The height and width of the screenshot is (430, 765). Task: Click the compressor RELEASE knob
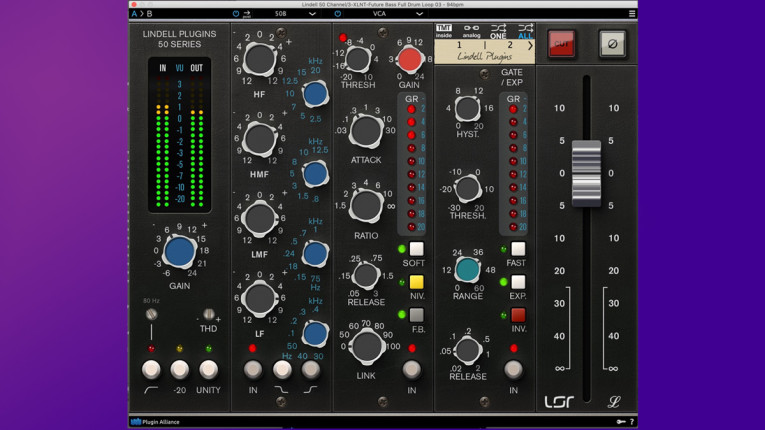[x=366, y=275]
